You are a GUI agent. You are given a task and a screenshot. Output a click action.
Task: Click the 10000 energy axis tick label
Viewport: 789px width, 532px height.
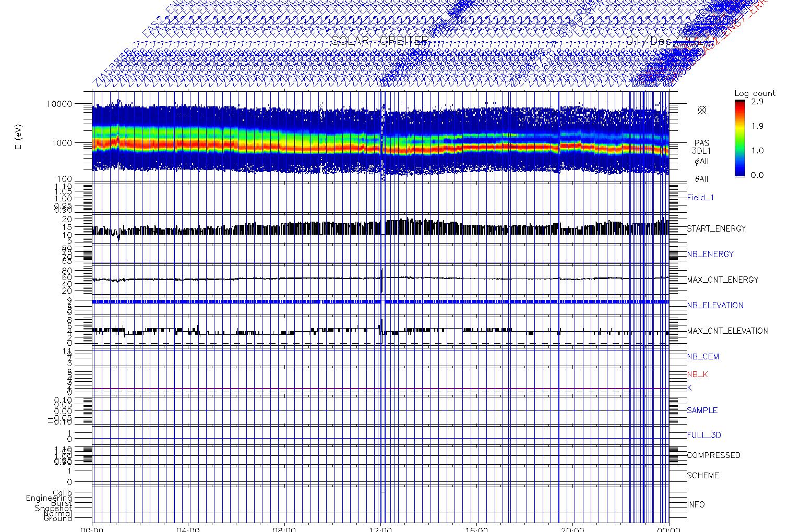pyautogui.click(x=59, y=104)
